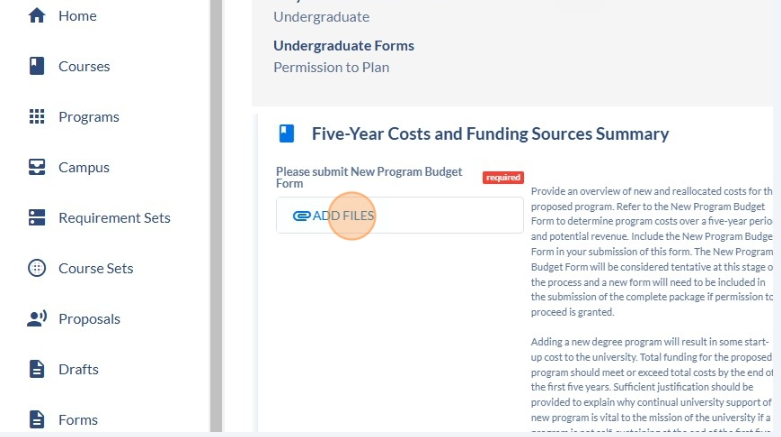
Task: Click the Programs grid icon
Action: pos(37,117)
